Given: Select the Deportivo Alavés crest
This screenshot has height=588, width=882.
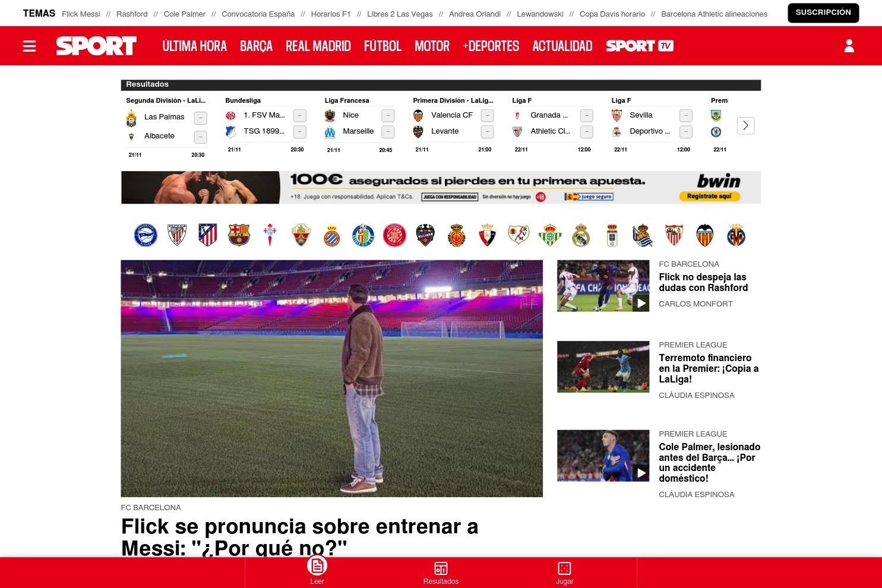Looking at the screenshot, I should [146, 235].
